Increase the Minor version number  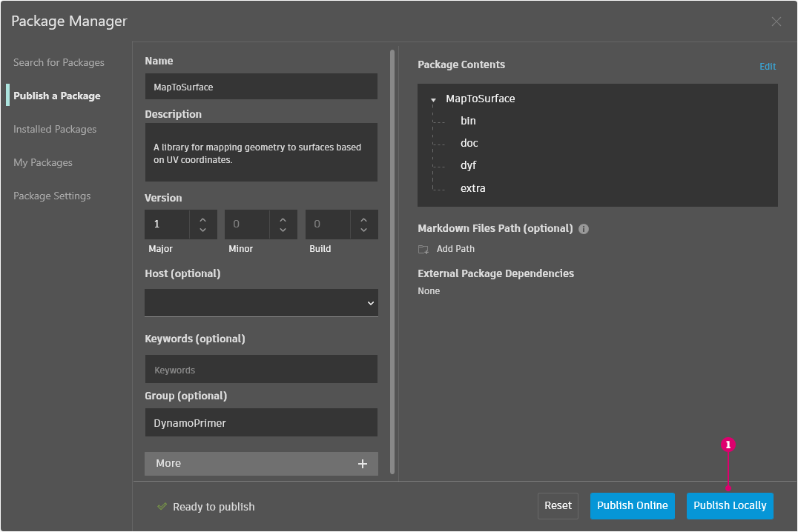(x=283, y=219)
